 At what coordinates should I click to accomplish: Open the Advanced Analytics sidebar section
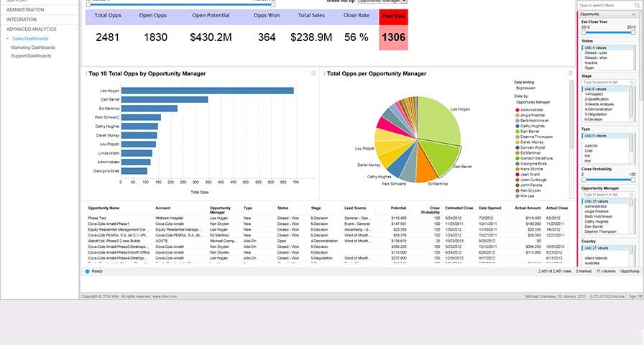31,29
